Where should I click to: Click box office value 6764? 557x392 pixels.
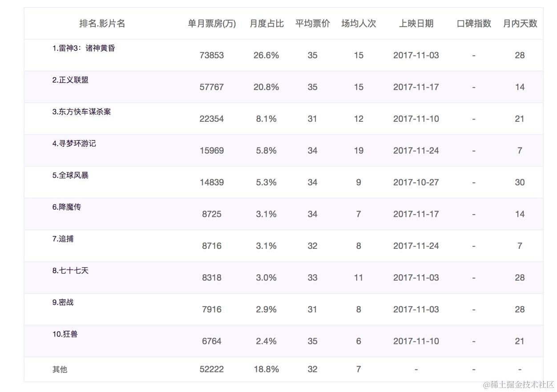click(x=212, y=341)
